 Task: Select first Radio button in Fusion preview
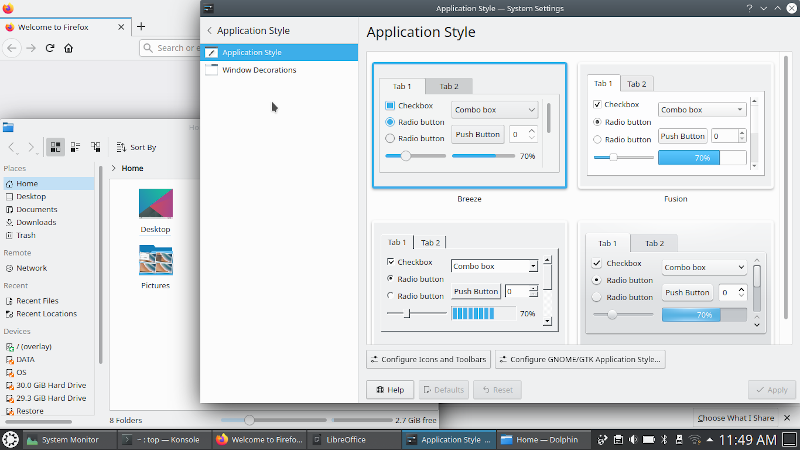coord(597,122)
